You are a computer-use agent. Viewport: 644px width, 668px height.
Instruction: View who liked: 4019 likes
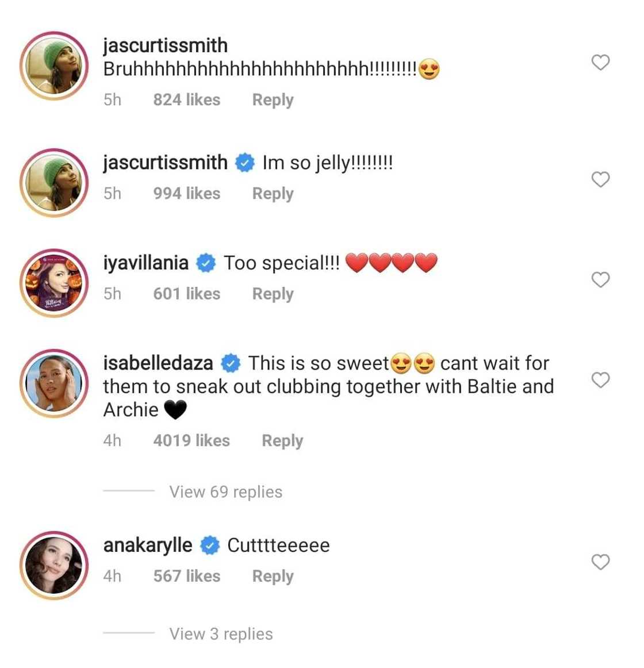[191, 441]
